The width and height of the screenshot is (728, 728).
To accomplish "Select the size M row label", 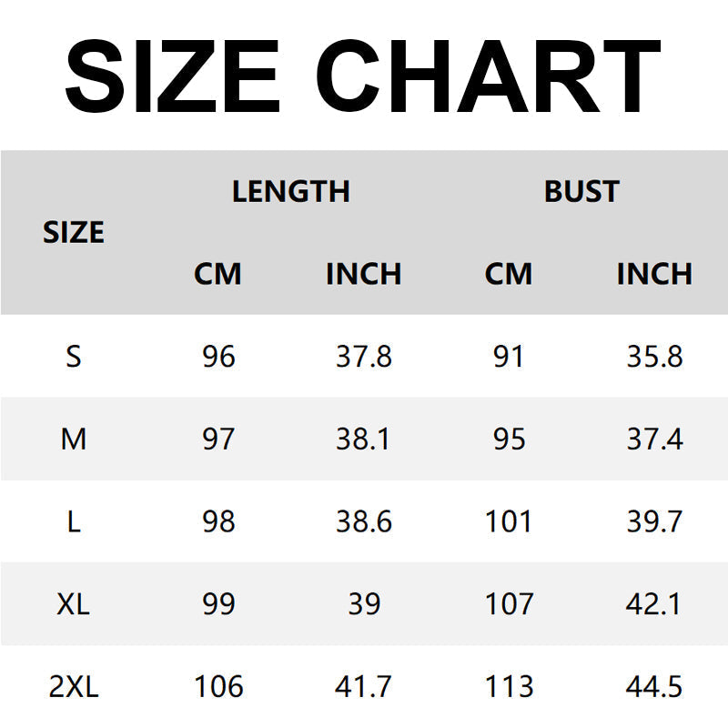I will pos(74,440).
